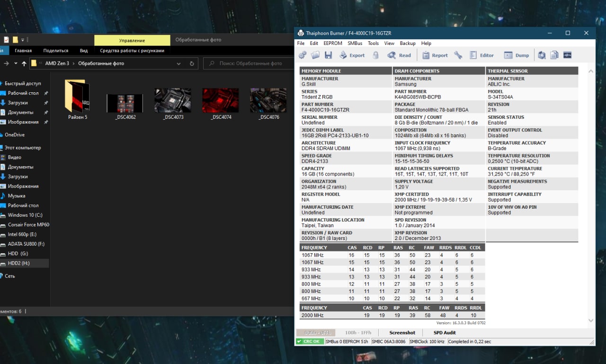Open Музыка in the navigation pane

(17, 196)
